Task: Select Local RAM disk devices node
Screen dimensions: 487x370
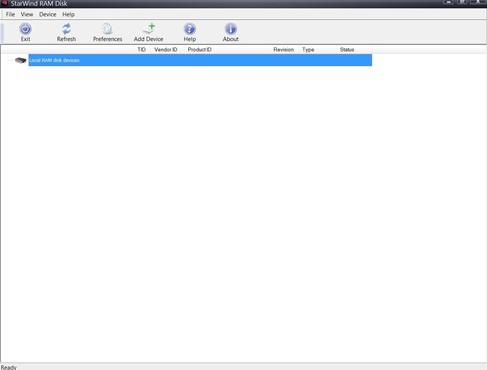Action: pyautogui.click(x=200, y=60)
